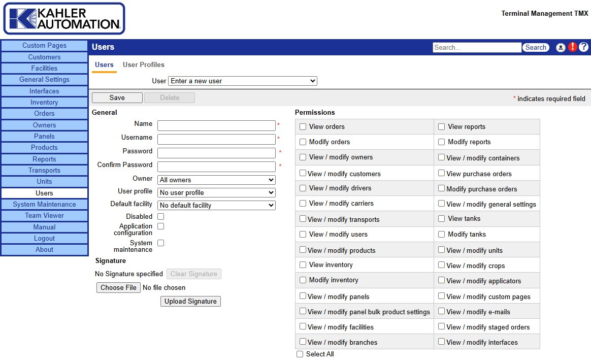Check the Disabled checkbox
Screen dimensions: 591x364
pos(160,217)
